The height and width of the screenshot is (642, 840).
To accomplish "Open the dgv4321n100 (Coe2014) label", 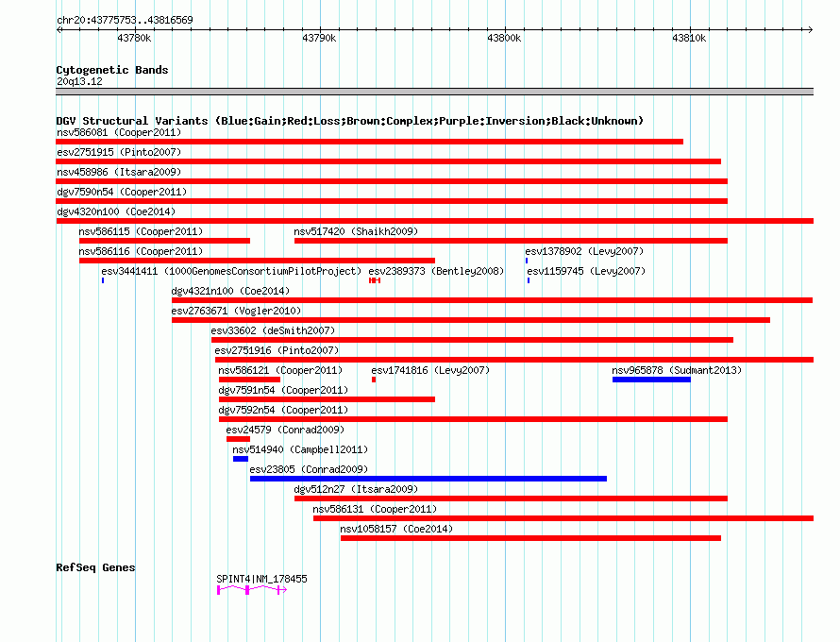I will [230, 291].
